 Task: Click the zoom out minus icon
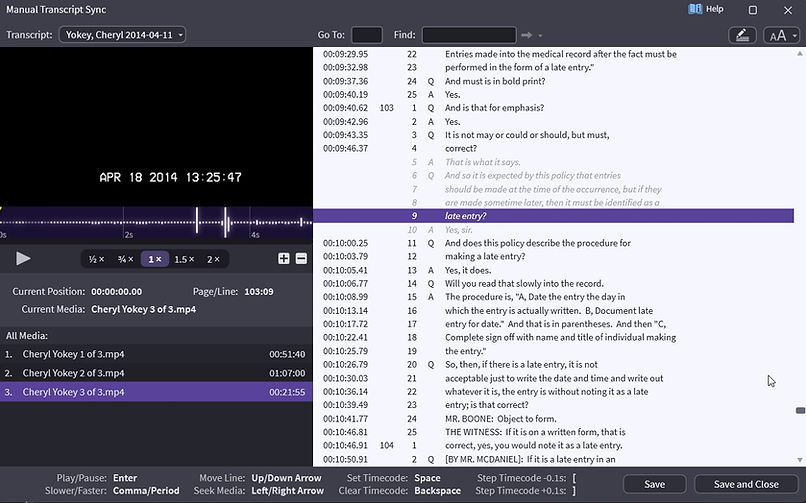point(301,259)
